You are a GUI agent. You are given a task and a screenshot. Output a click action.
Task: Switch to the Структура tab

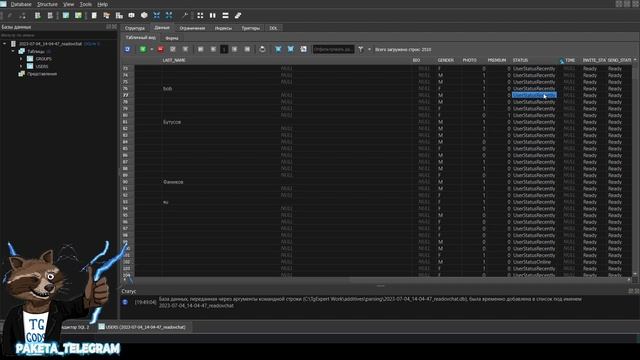tap(135, 28)
